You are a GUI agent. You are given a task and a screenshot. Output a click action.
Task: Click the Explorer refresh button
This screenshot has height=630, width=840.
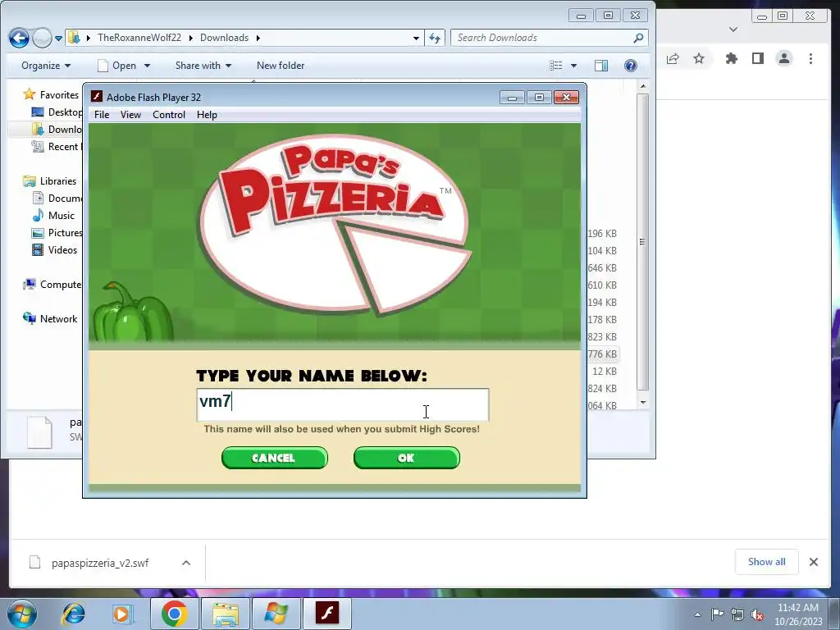435,38
